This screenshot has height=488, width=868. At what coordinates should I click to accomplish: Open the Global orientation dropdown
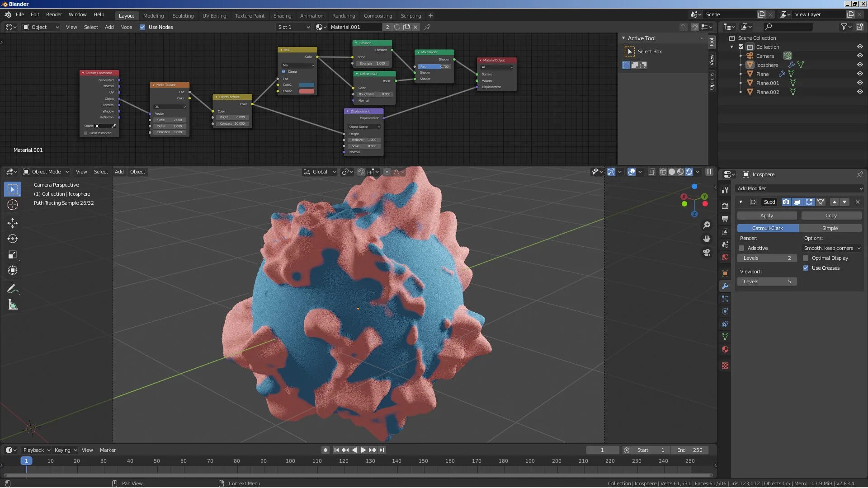pos(320,172)
